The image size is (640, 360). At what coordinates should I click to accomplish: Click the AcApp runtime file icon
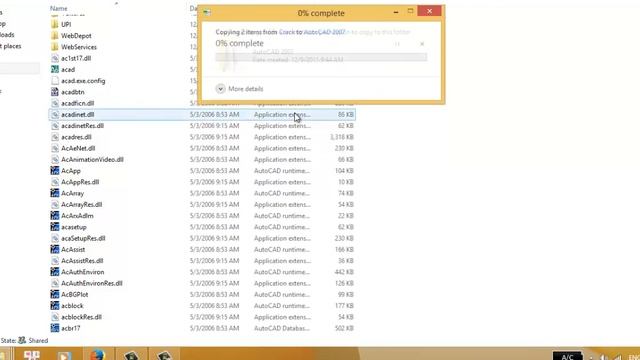coord(55,171)
